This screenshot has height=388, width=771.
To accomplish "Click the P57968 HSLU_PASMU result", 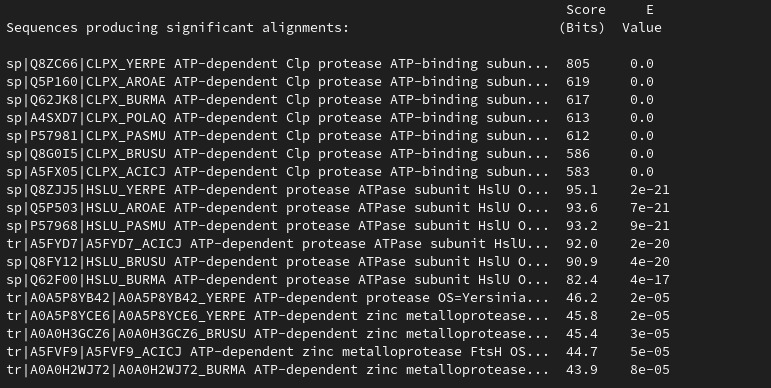I will point(338,226).
